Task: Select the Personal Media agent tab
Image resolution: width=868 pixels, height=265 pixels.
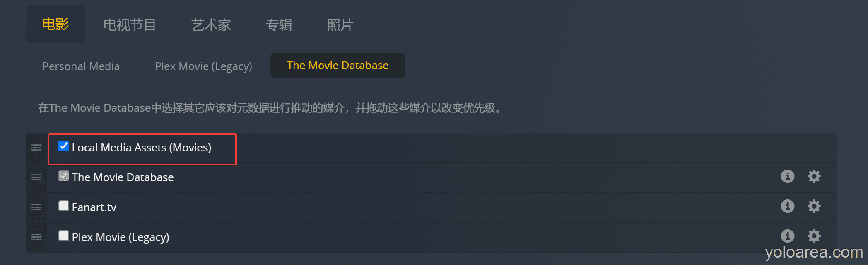Action: [x=81, y=66]
